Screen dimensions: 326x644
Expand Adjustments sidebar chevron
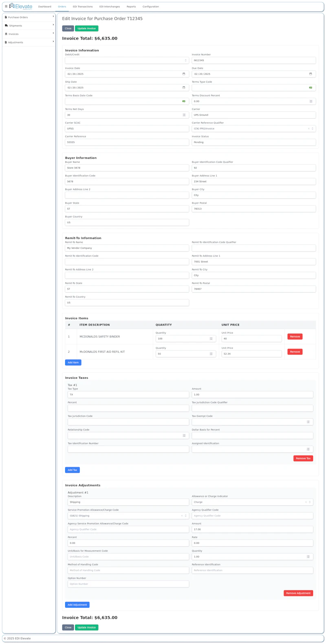pos(53,42)
